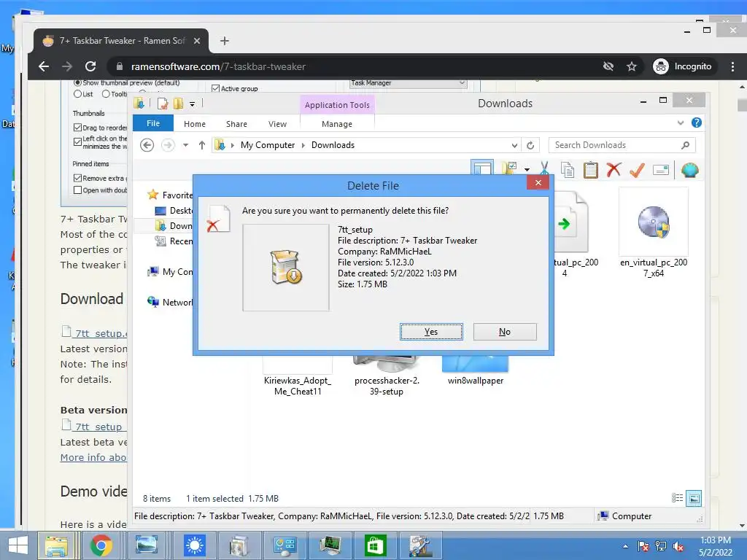Open File Explorer from the taskbar
The image size is (747, 560).
[56, 545]
